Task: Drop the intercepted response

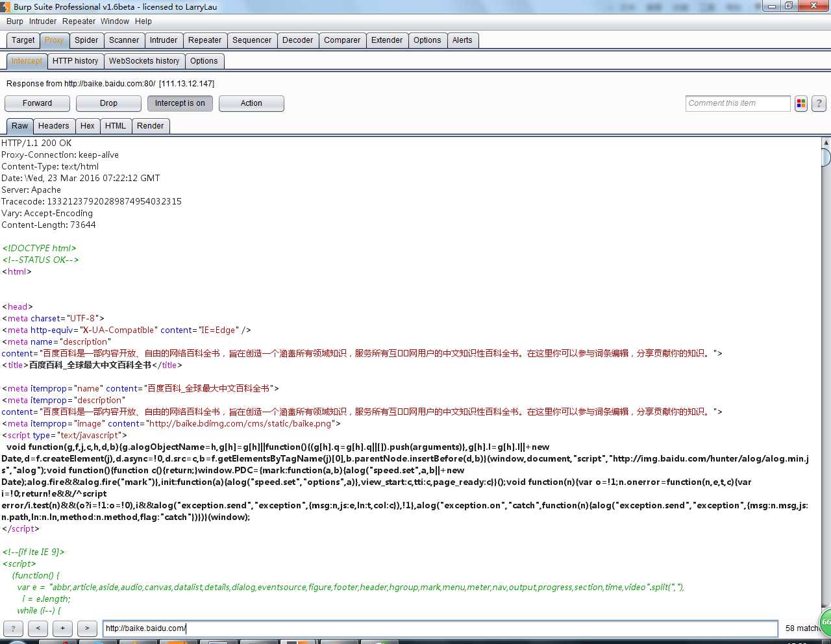Action: 108,103
